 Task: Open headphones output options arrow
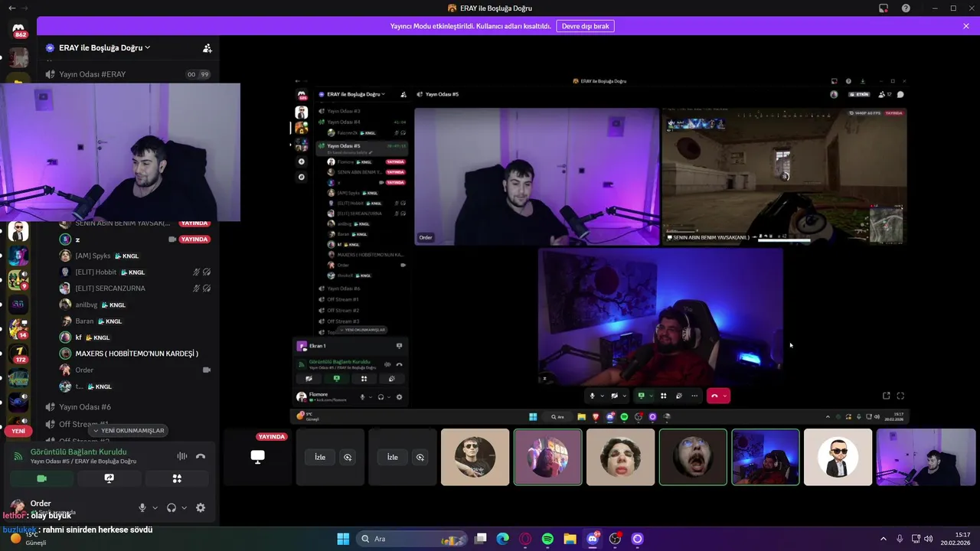click(x=184, y=507)
